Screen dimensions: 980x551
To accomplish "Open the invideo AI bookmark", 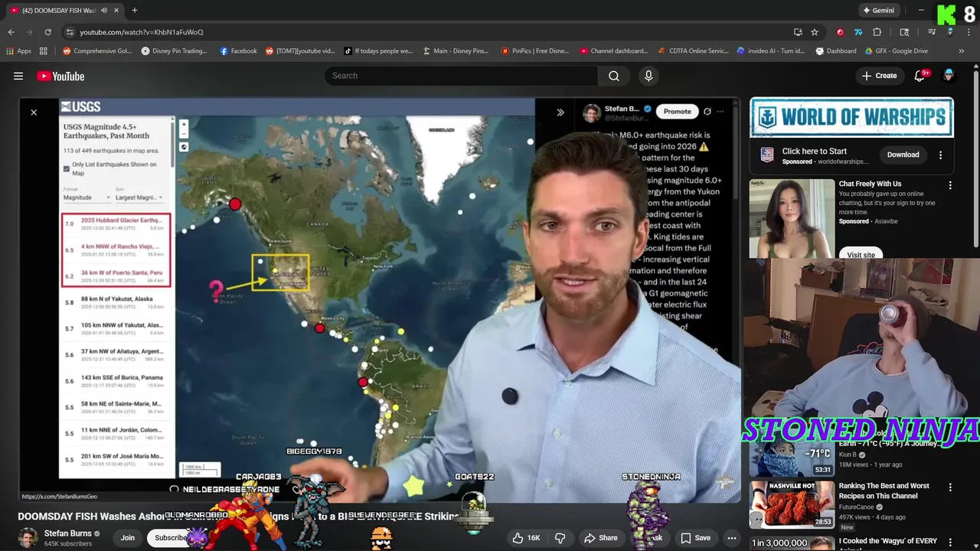I will 771,51.
